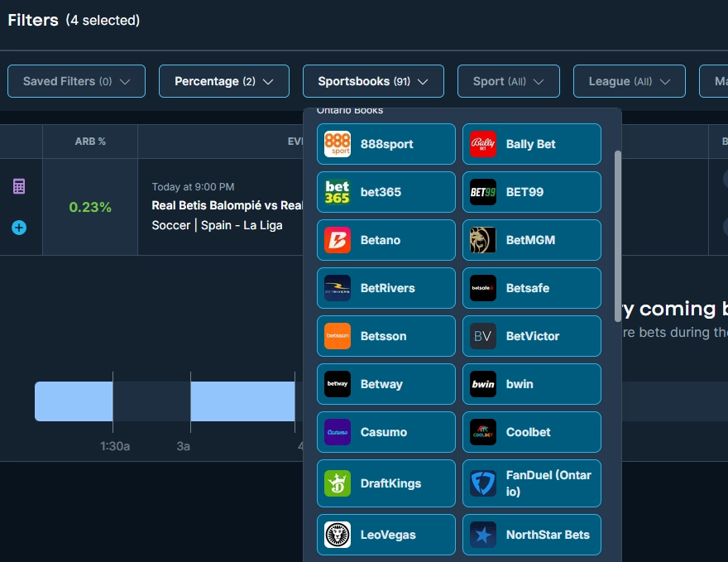Click the blue plus tracking icon

18,228
